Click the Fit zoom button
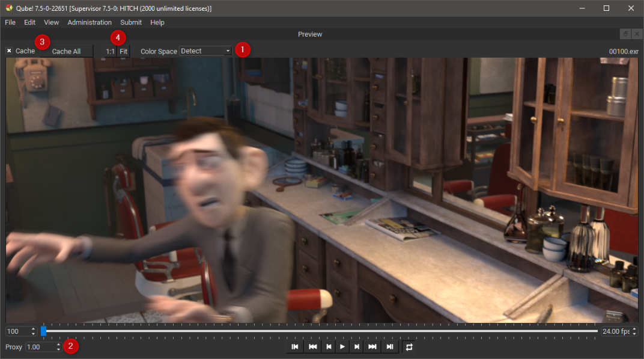Viewport: 644px width, 359px height. click(x=123, y=52)
